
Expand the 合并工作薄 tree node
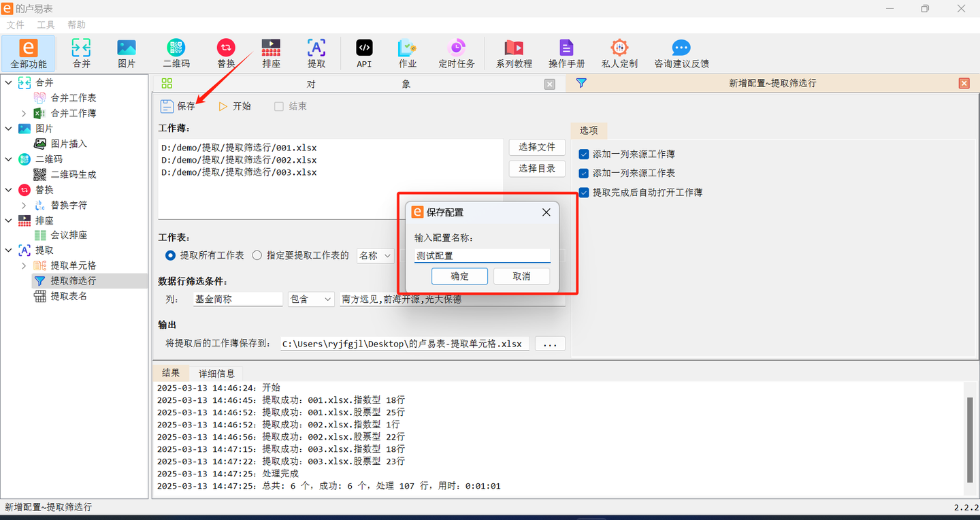(24, 113)
